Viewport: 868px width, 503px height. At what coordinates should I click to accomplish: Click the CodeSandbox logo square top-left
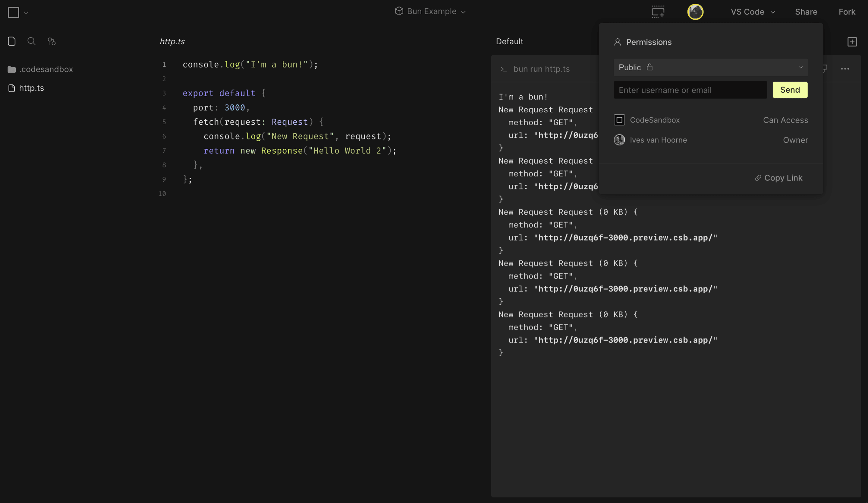(13, 12)
